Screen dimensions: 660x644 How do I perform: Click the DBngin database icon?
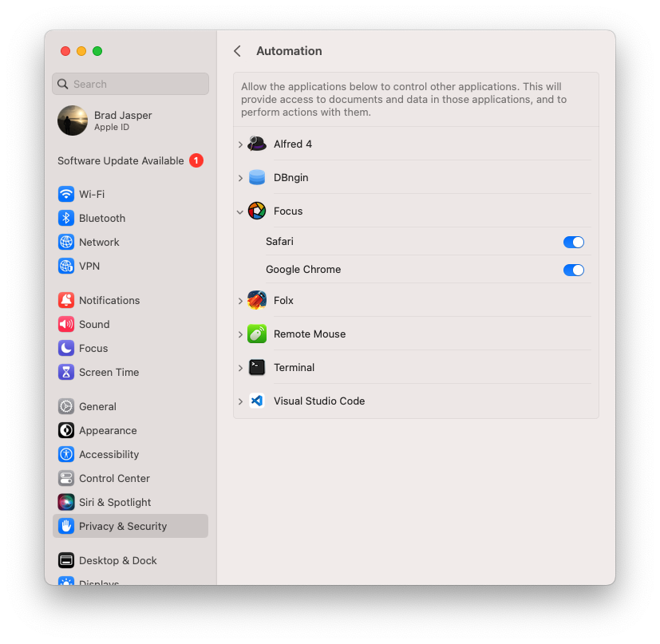pos(256,177)
